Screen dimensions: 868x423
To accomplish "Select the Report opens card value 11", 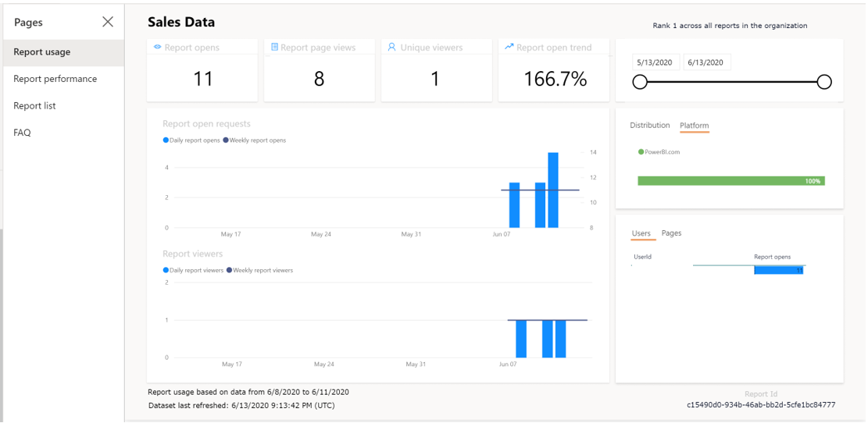I will pyautogui.click(x=202, y=79).
